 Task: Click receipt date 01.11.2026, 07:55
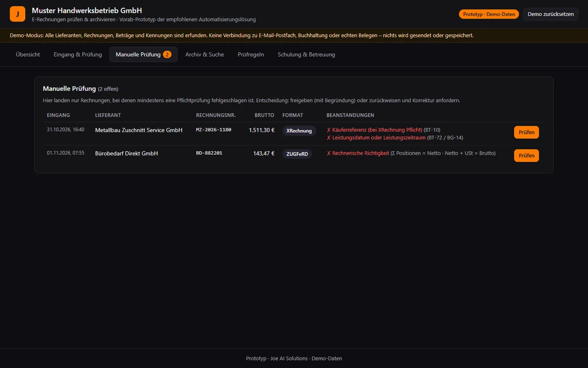(66, 153)
